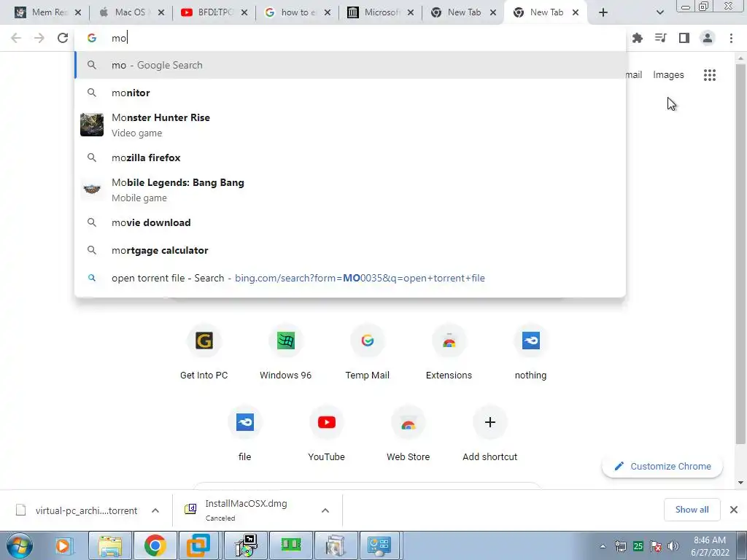Show hidden system tray icons
The height and width of the screenshot is (560, 747).
point(603,546)
